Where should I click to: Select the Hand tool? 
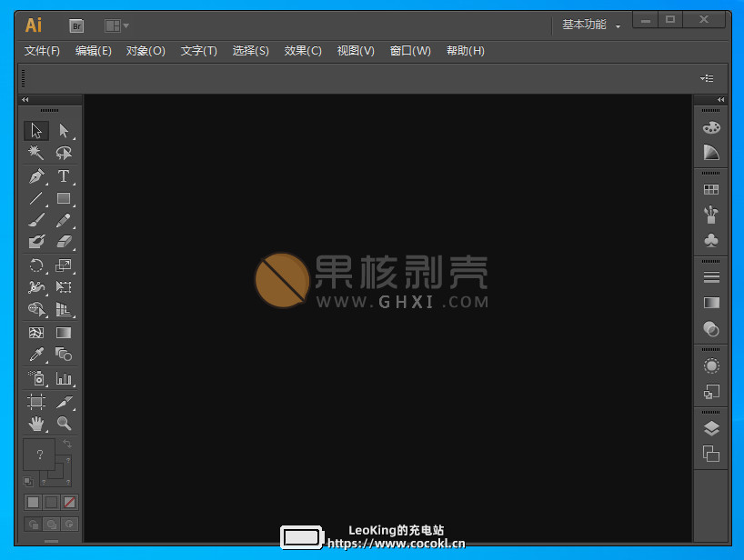click(36, 423)
